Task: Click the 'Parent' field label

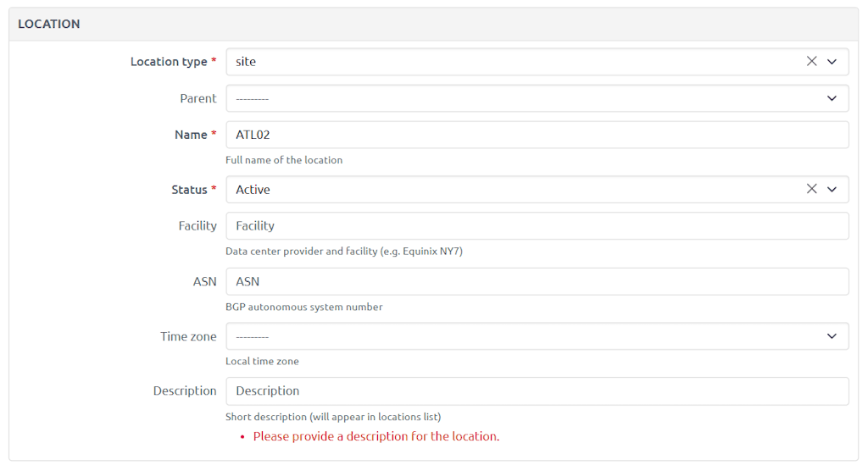Action: [198, 98]
